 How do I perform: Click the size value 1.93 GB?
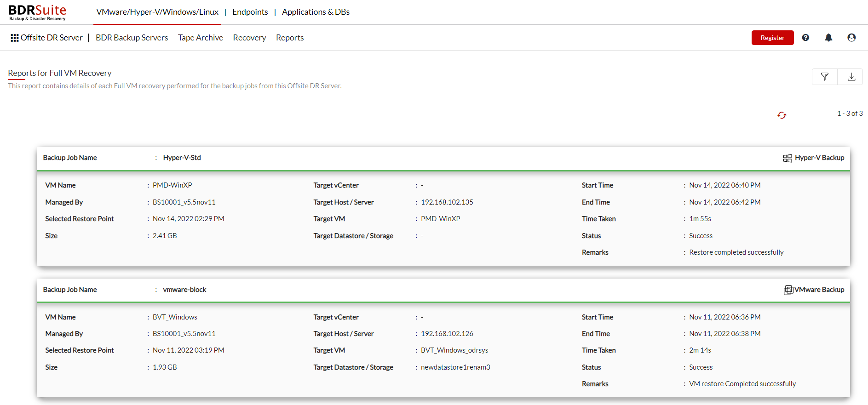tap(165, 367)
